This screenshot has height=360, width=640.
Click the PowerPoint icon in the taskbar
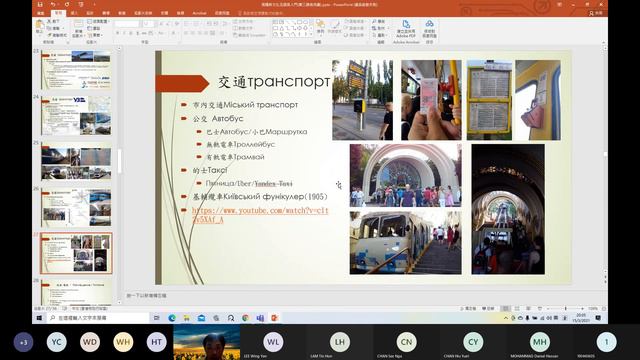pos(275,318)
